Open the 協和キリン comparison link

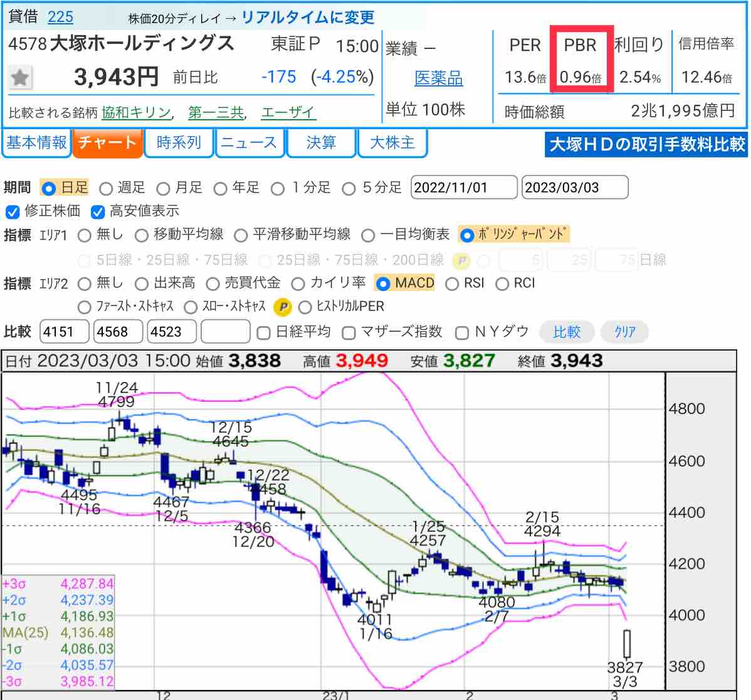[137, 113]
